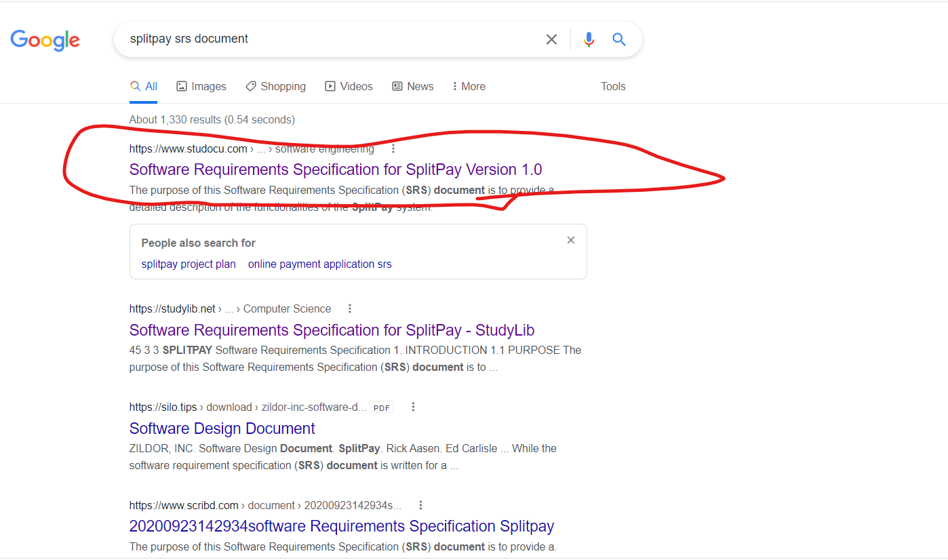This screenshot has height=560, width=948.
Task: Switch to the News tab
Action: click(412, 86)
